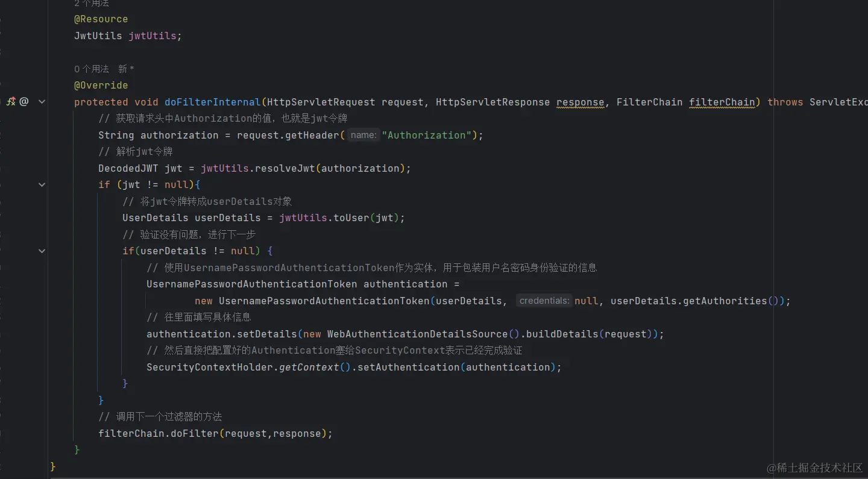Click the "name:" parameter inlay hint
This screenshot has height=479, width=868.
[x=363, y=135]
